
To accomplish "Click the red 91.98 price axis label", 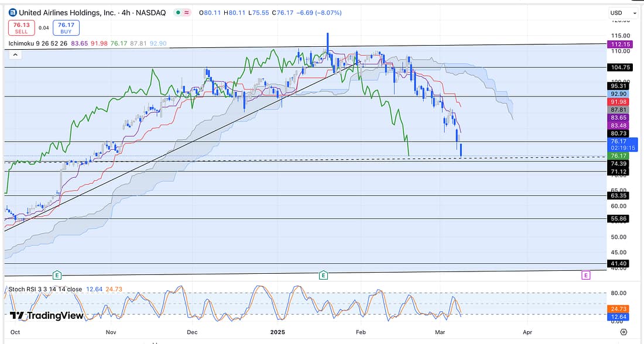I will [x=619, y=102].
